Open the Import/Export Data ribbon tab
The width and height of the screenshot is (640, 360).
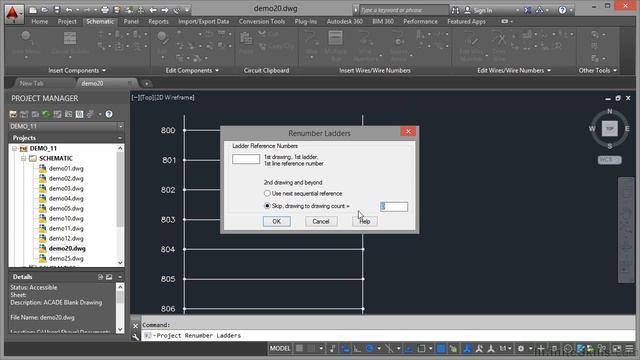click(204, 21)
